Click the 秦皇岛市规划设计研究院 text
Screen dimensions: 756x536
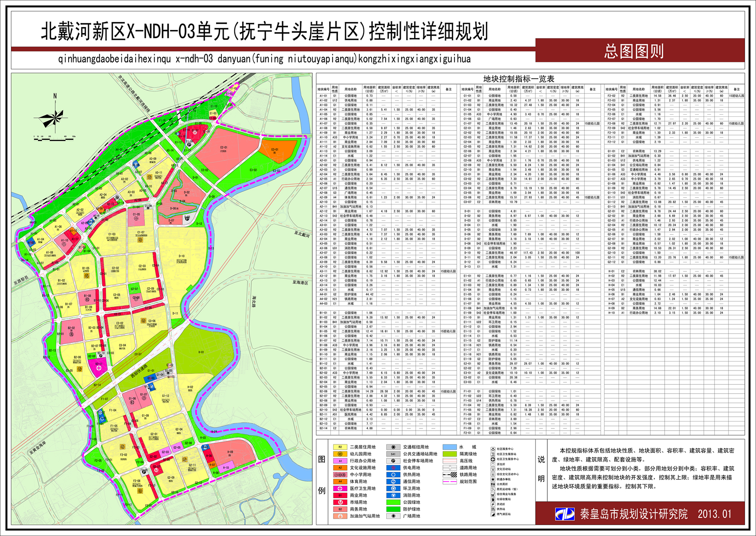pyautogui.click(x=634, y=514)
